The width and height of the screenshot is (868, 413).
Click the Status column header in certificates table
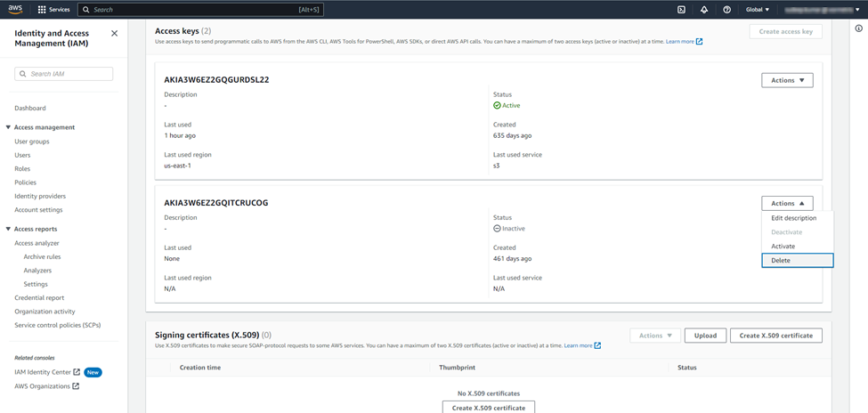click(687, 368)
